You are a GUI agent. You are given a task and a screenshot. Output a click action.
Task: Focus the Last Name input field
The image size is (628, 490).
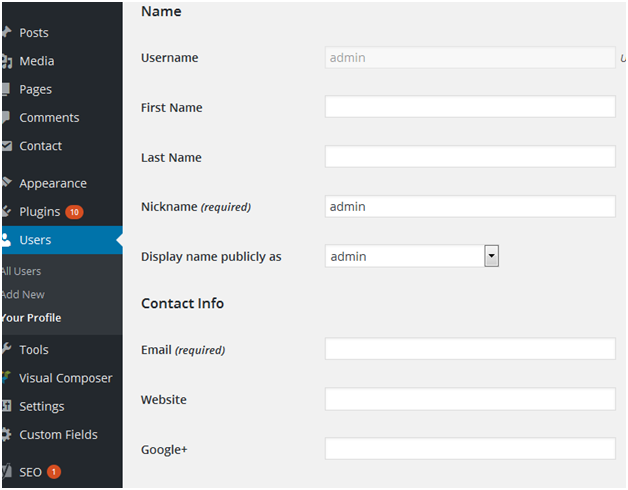(x=470, y=156)
